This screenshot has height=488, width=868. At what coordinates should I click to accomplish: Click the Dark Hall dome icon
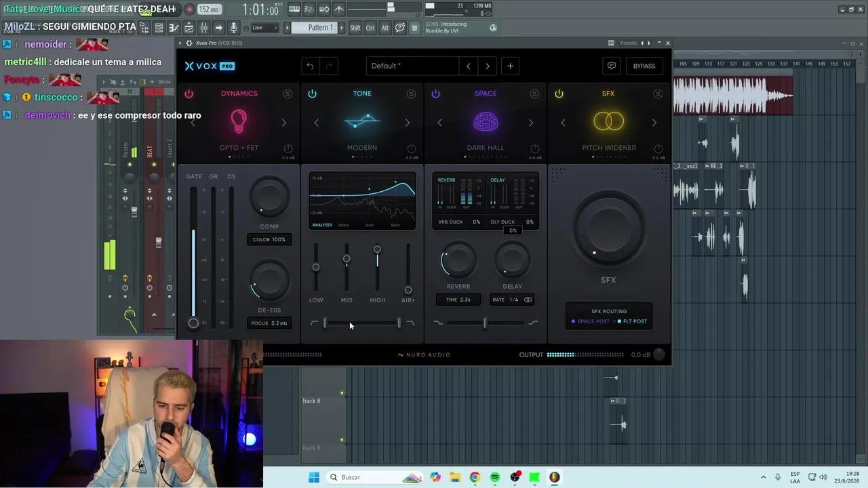pos(486,122)
